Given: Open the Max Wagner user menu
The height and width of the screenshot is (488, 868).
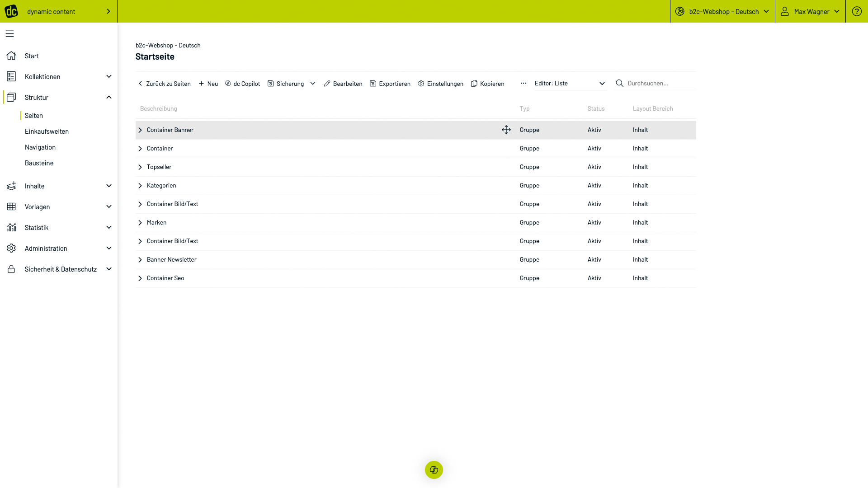Looking at the screenshot, I should tap(810, 11).
